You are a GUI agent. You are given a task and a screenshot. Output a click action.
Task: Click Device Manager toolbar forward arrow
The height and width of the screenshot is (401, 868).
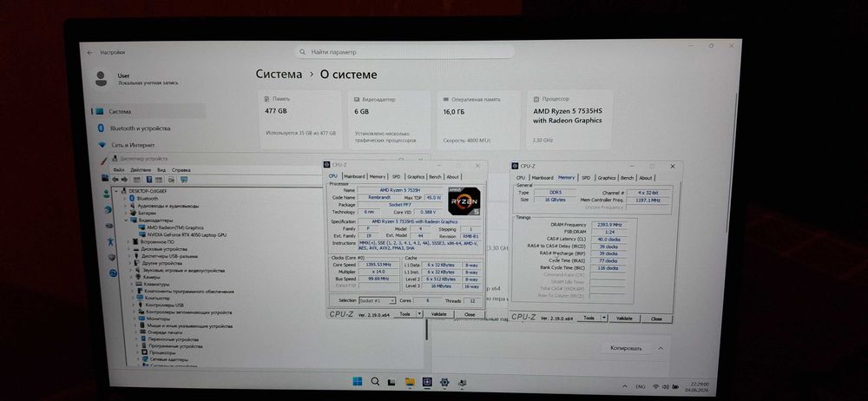click(x=124, y=180)
